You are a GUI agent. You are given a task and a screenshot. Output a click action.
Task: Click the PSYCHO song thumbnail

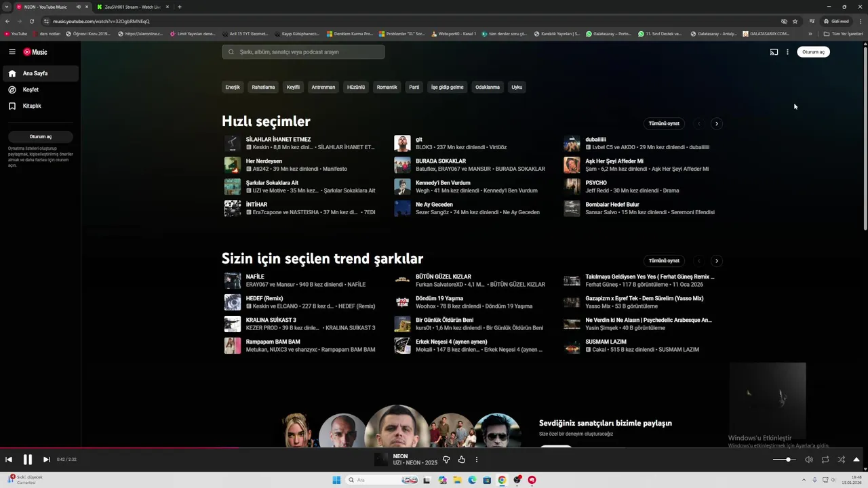572,186
